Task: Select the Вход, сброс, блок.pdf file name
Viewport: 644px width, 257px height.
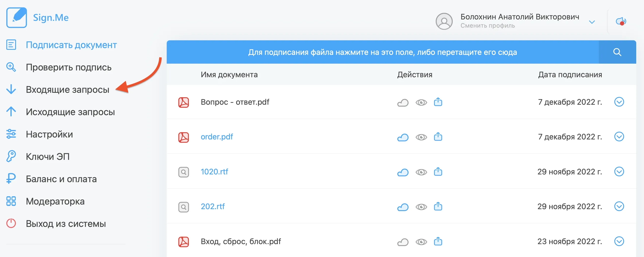Action: click(x=241, y=241)
